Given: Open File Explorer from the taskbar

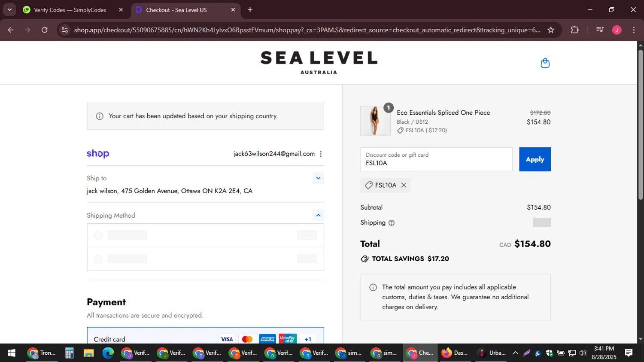Looking at the screenshot, I should [88, 353].
